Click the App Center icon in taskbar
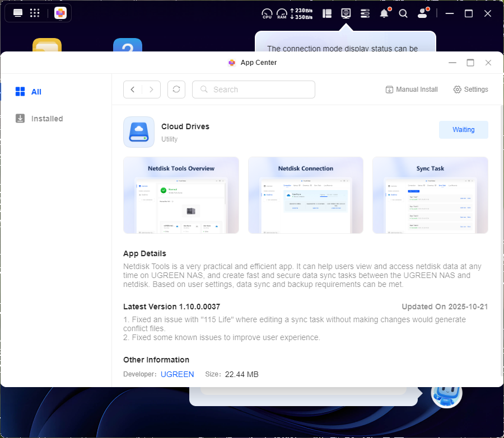The image size is (504, 438). coord(60,13)
